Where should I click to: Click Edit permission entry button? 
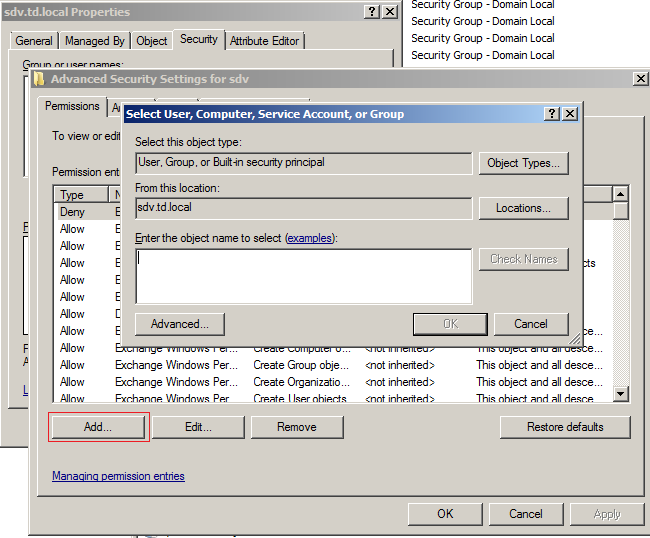coord(198,427)
